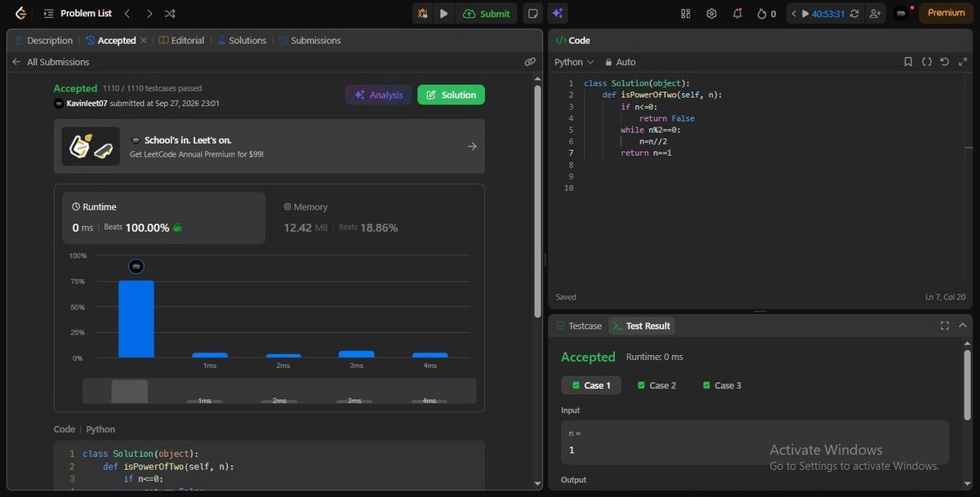The height and width of the screenshot is (497, 980).
Task: Click the streak fire counter
Action: pos(766,13)
